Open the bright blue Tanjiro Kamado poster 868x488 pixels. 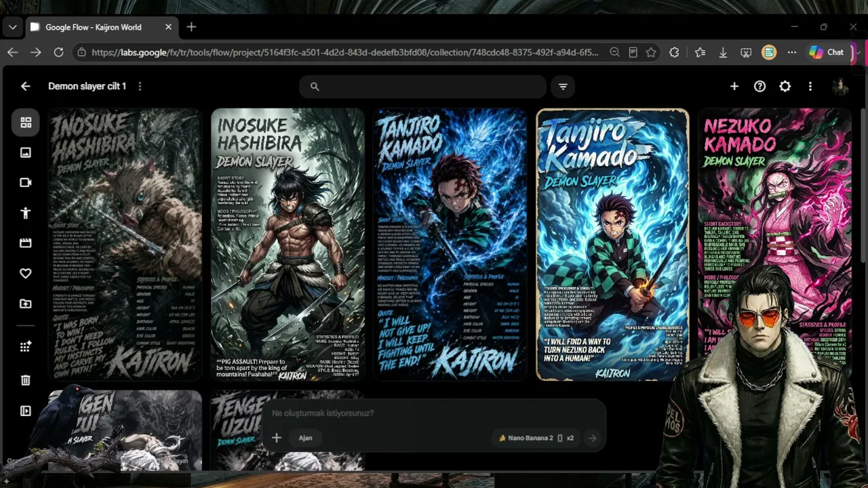pyautogui.click(x=612, y=244)
